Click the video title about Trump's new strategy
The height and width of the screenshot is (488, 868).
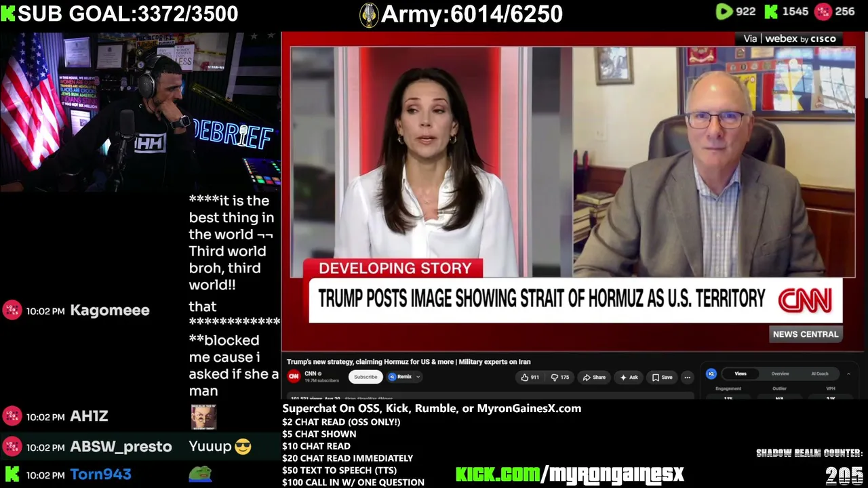[409, 362]
